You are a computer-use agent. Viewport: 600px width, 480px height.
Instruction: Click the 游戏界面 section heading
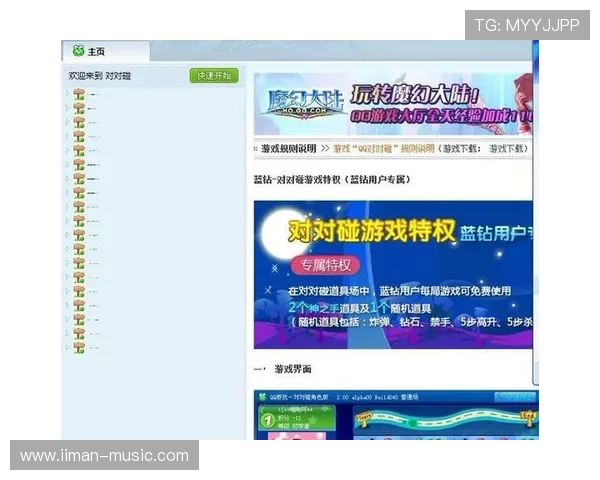[293, 369]
